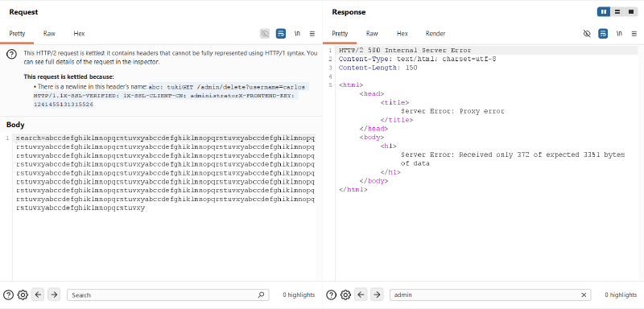Switch Response to Render tab
Screen dimensions: 644x309
(x=436, y=34)
